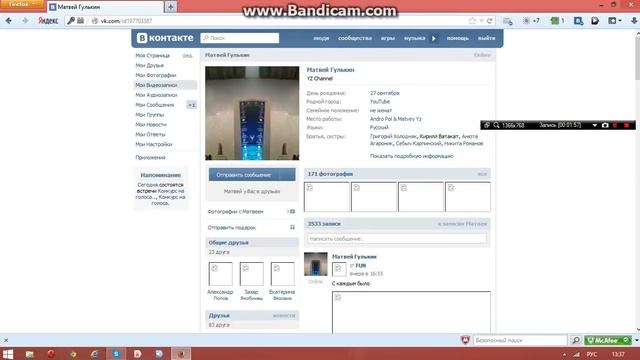
Task: Open Фотографии с Матвеем link
Action: [236, 211]
